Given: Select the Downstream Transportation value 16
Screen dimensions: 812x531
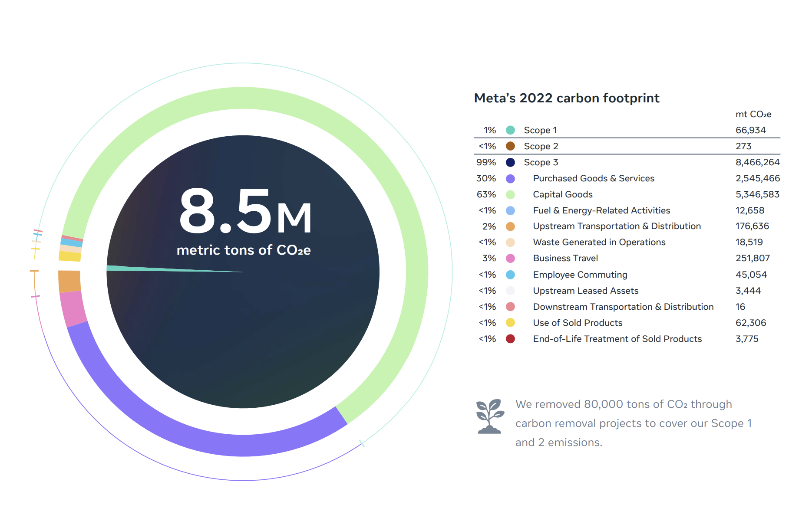Looking at the screenshot, I should pos(740,307).
